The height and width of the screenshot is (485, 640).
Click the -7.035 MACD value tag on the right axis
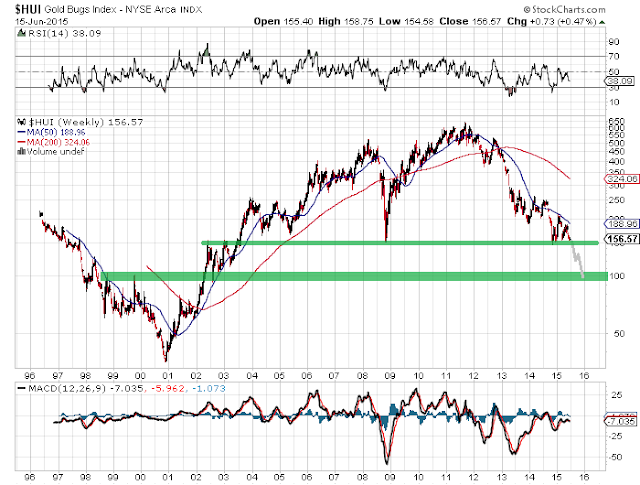[x=621, y=421]
